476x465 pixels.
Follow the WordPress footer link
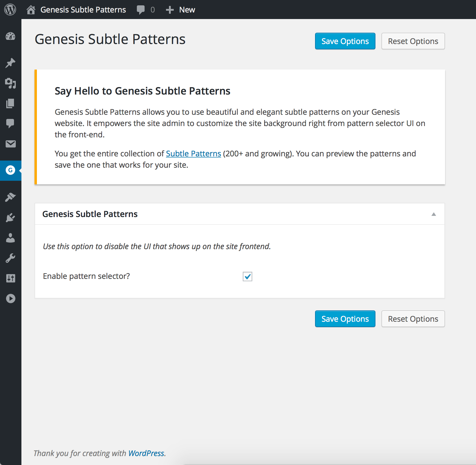pos(146,453)
